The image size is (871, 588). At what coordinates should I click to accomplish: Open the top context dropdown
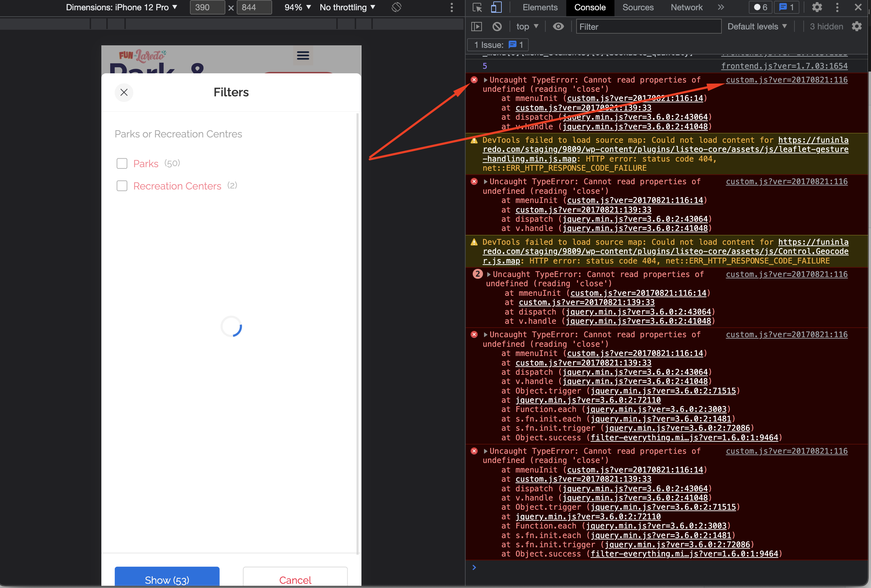527,27
